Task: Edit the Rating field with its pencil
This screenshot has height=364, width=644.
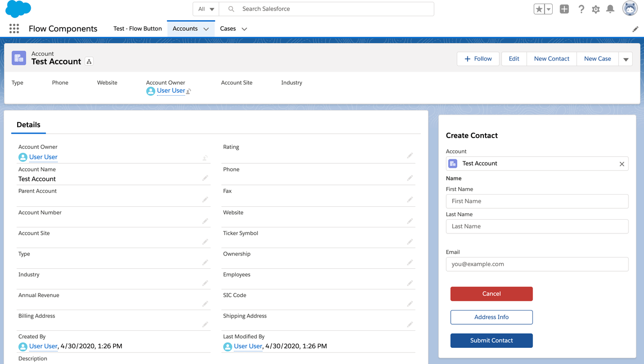Action: coord(410,154)
